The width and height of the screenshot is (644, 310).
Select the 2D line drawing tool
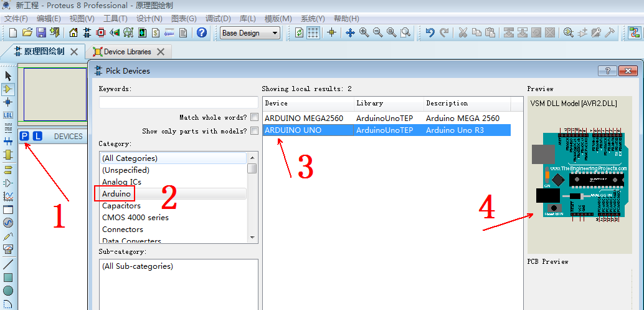pos(8,264)
